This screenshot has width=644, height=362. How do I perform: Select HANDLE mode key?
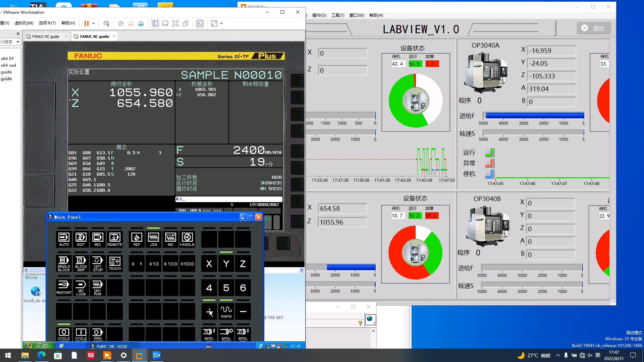pyautogui.click(x=187, y=239)
